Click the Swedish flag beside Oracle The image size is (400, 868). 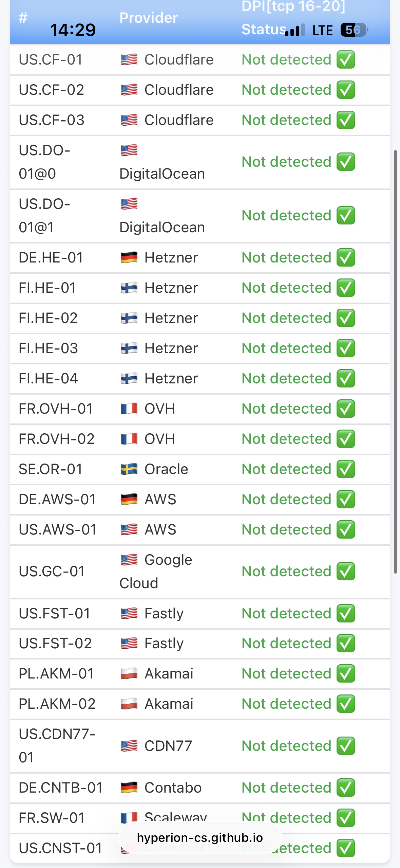pyautogui.click(x=129, y=469)
